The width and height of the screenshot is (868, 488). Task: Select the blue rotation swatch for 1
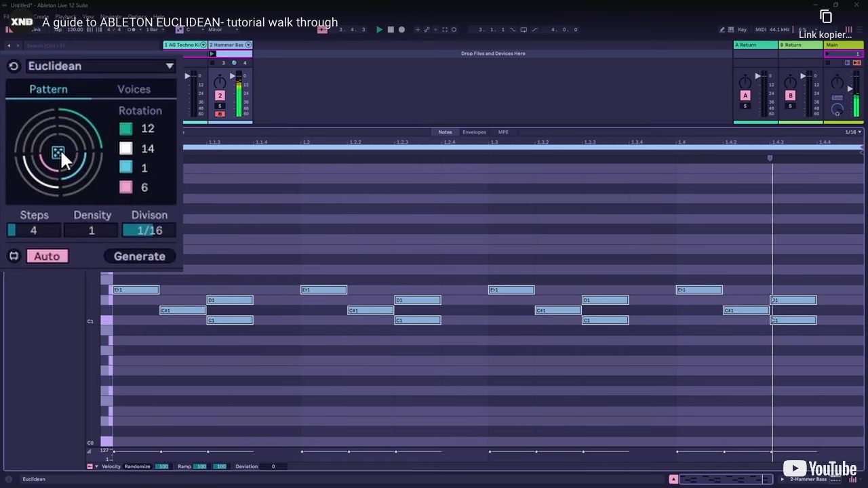125,167
